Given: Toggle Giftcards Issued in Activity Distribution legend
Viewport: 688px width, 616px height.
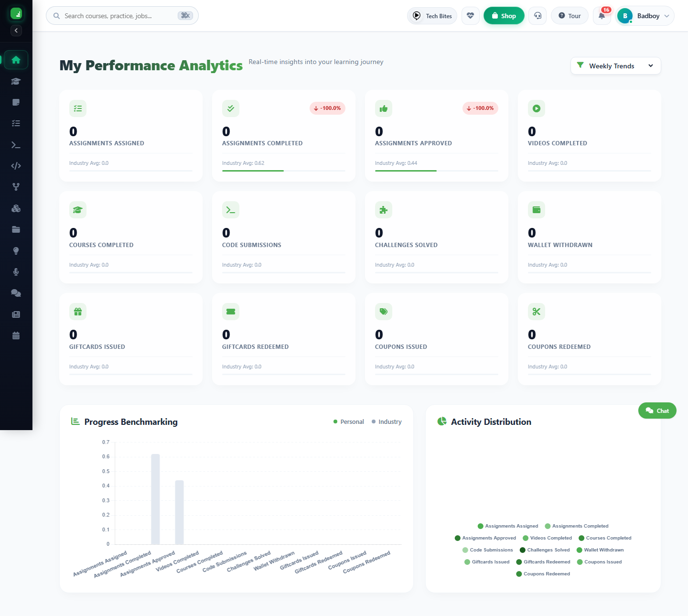Looking at the screenshot, I should [x=487, y=562].
